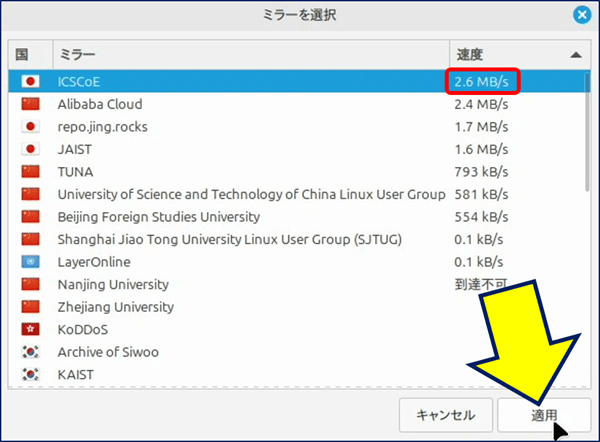The height and width of the screenshot is (442, 600).
Task: Select the TUNA mirror
Action: pos(297,172)
